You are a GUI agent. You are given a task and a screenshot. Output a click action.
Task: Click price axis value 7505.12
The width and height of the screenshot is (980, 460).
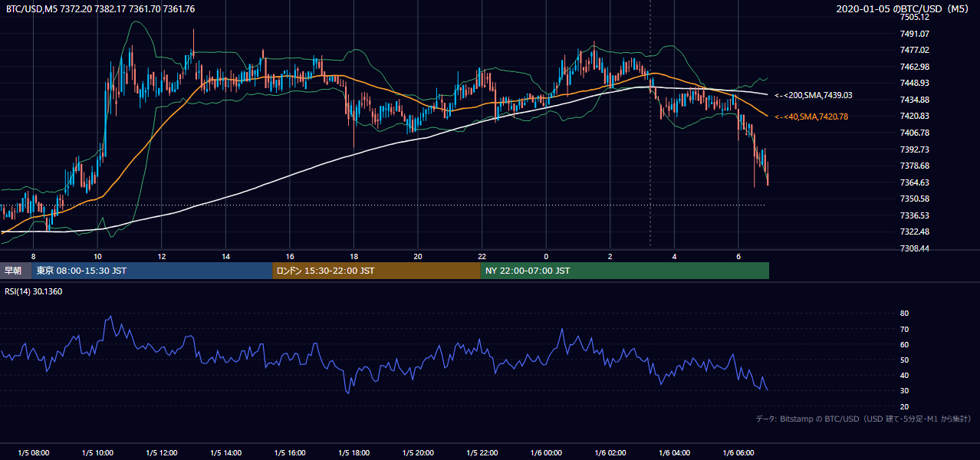(x=915, y=17)
